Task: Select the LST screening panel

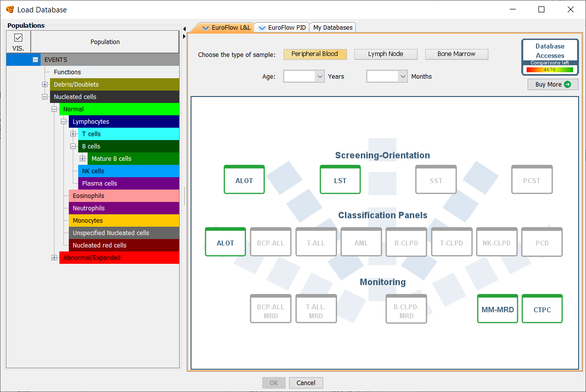Action: pos(340,179)
